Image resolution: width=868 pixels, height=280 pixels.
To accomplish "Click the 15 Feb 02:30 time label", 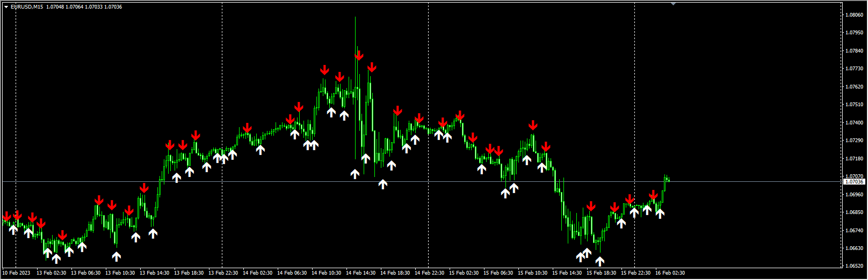I will 464,273.
